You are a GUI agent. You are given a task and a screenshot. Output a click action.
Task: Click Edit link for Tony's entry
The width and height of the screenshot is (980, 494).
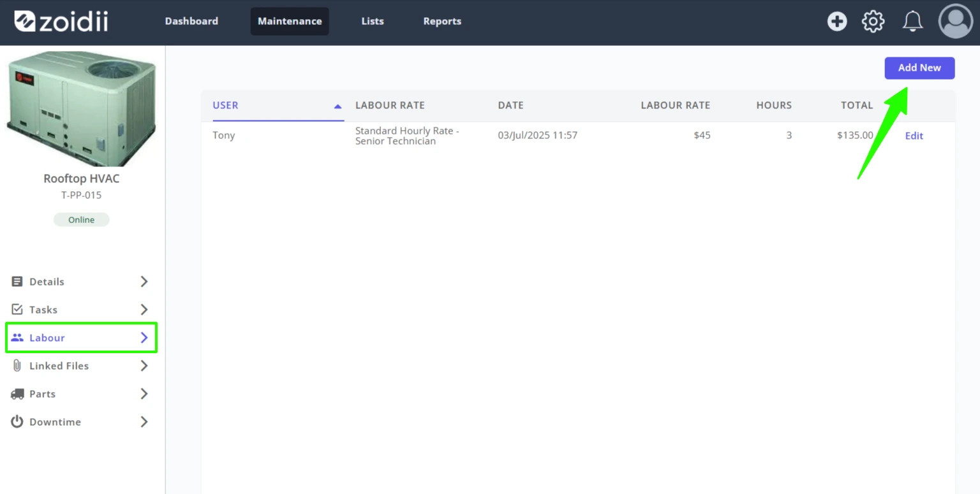[914, 136]
